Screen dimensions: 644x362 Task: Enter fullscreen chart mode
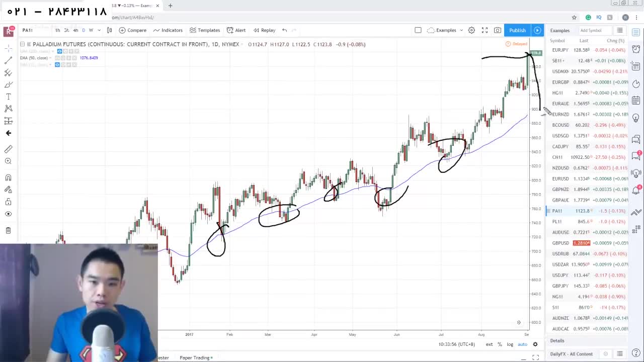(x=485, y=30)
